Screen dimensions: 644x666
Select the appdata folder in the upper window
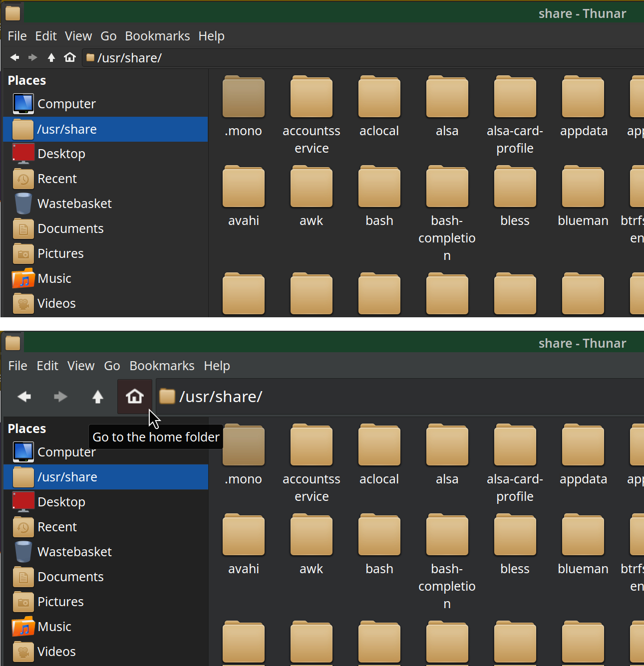point(584,107)
